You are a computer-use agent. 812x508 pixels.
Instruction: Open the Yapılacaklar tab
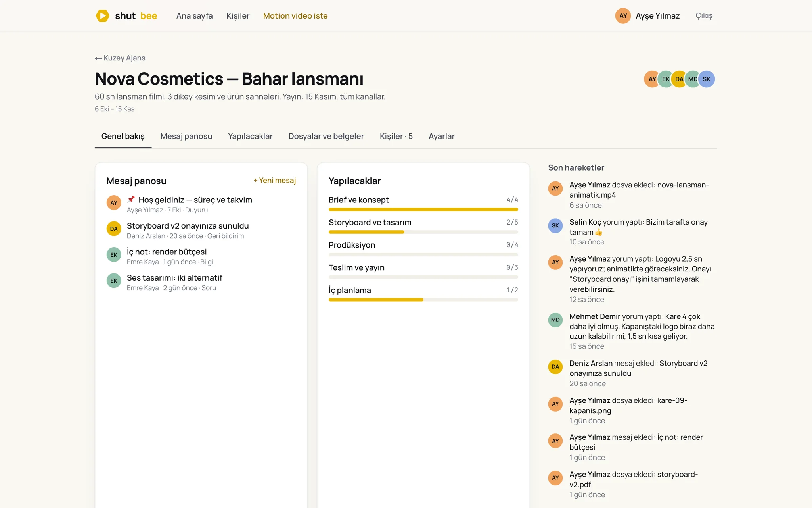click(x=250, y=136)
